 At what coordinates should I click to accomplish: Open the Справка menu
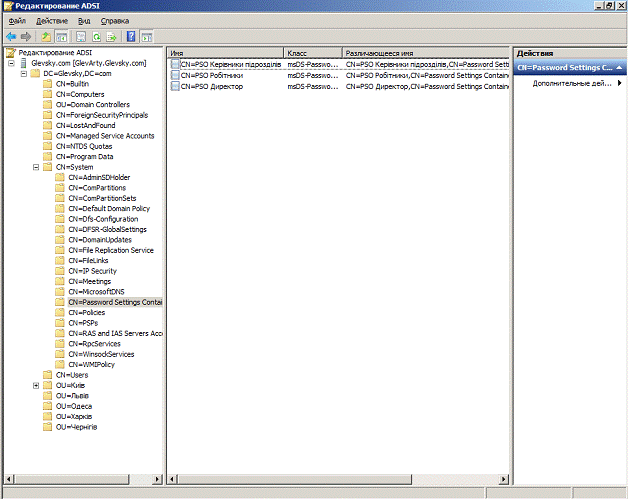pos(115,20)
